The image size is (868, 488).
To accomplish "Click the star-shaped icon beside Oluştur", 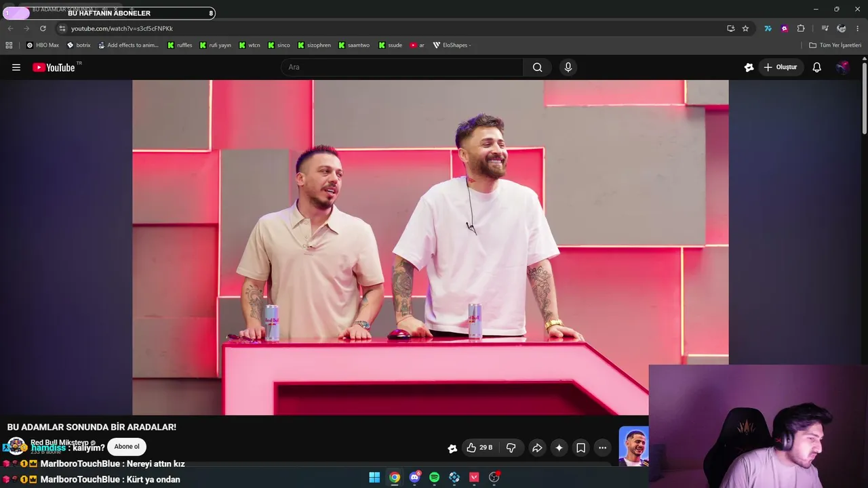I will tap(749, 67).
